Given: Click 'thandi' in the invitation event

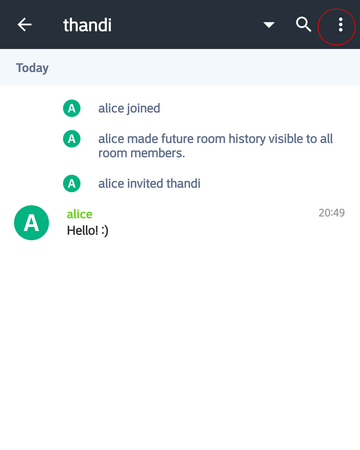Looking at the screenshot, I should coord(183,183).
